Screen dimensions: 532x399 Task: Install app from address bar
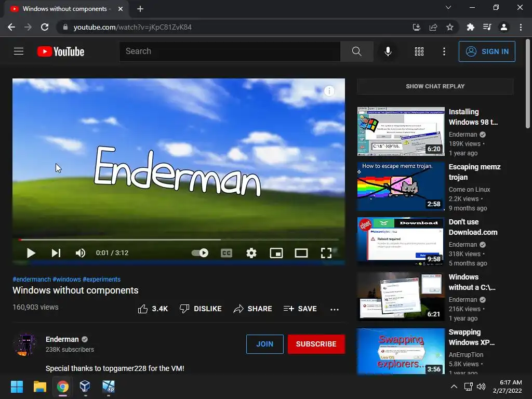click(x=416, y=27)
